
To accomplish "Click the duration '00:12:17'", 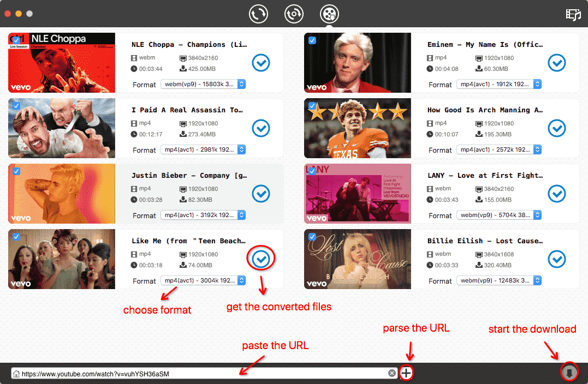I will (151, 135).
